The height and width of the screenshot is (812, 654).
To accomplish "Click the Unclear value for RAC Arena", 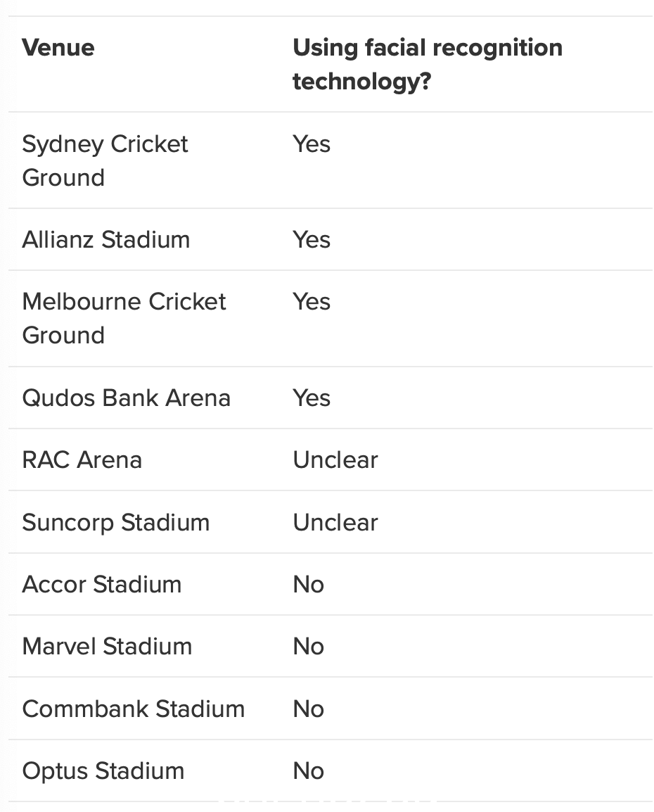I will coord(335,460).
